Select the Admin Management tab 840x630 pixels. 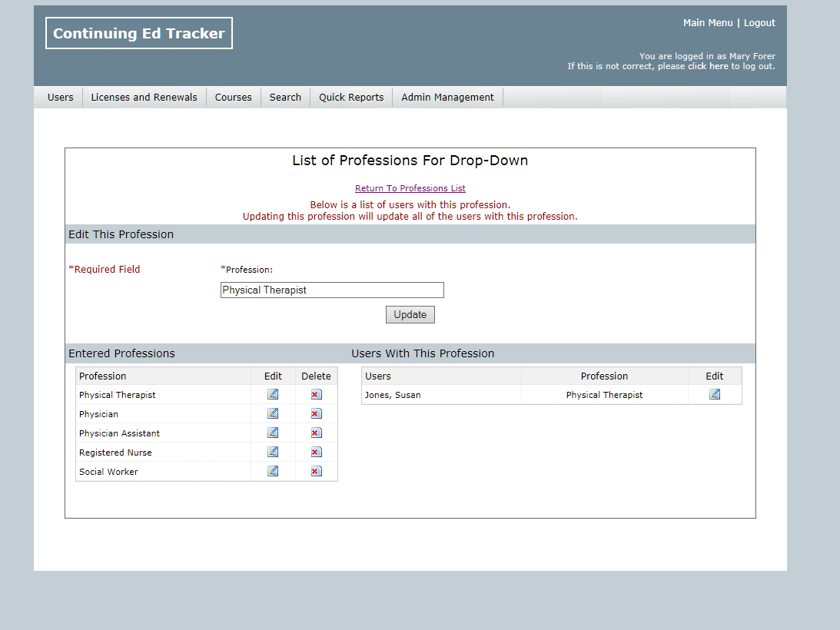click(x=447, y=97)
